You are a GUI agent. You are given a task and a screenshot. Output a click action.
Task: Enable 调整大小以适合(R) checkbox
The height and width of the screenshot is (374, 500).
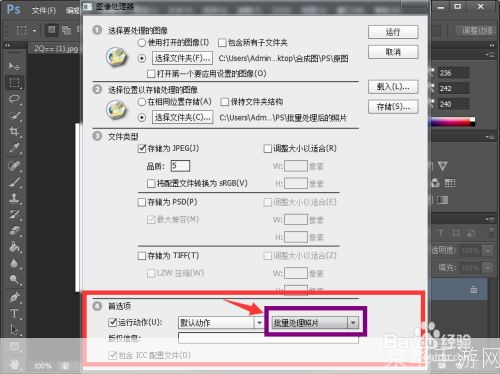click(x=267, y=148)
